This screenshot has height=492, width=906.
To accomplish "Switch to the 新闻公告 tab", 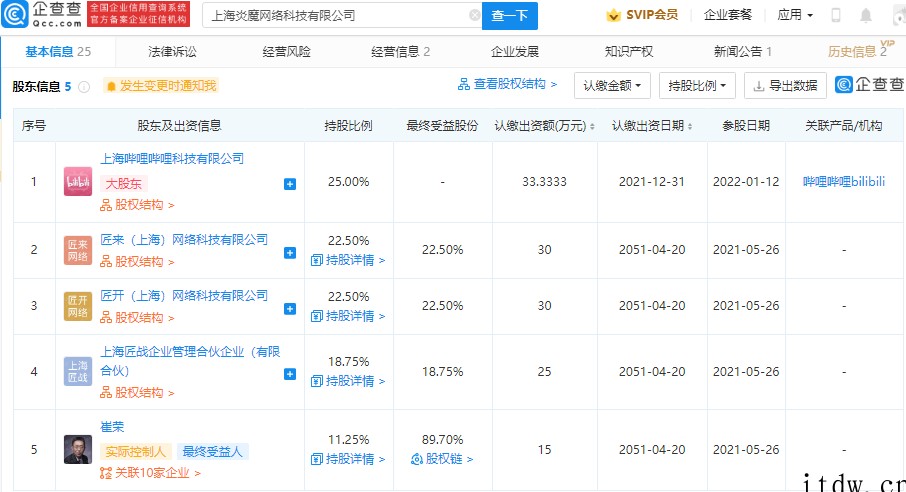I will click(742, 51).
